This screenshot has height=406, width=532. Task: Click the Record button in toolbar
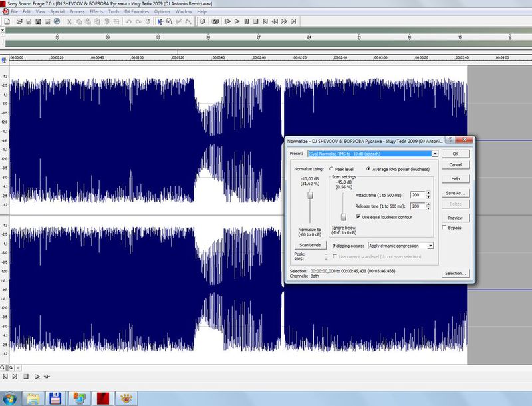203,21
